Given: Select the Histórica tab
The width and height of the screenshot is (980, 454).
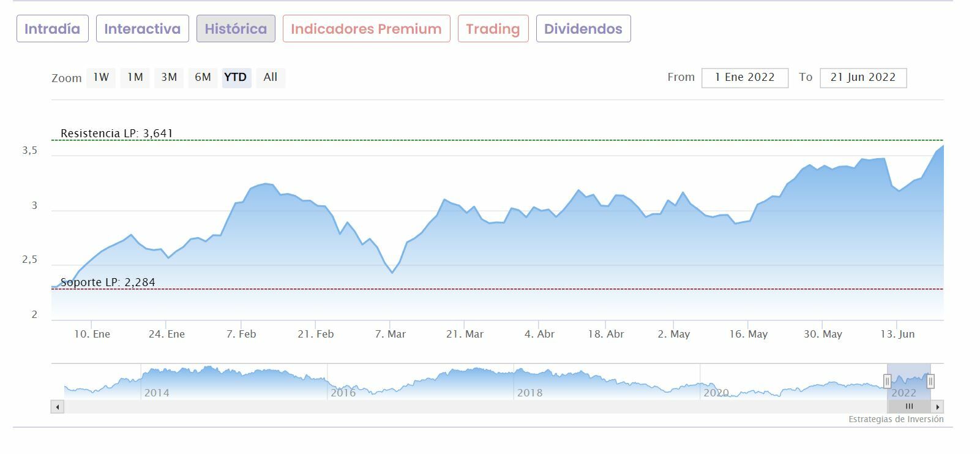Looking at the screenshot, I should 236,29.
